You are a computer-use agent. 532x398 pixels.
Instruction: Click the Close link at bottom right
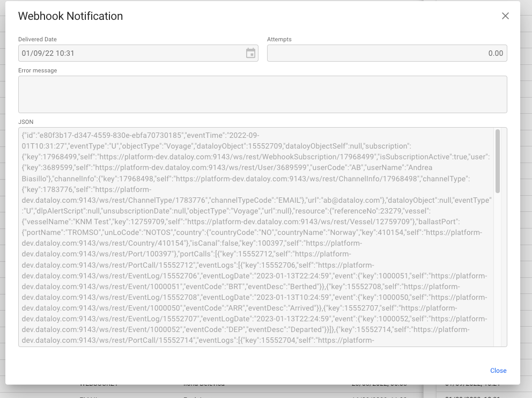click(498, 371)
